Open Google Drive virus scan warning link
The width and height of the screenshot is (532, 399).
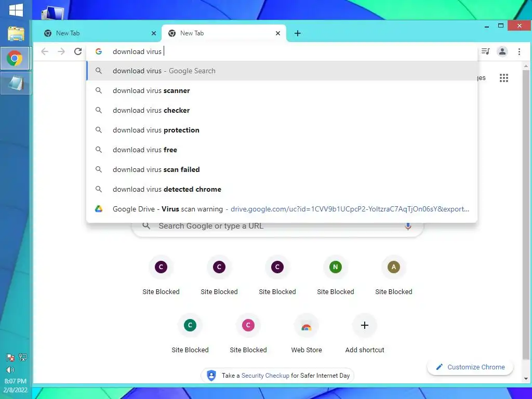click(x=282, y=209)
